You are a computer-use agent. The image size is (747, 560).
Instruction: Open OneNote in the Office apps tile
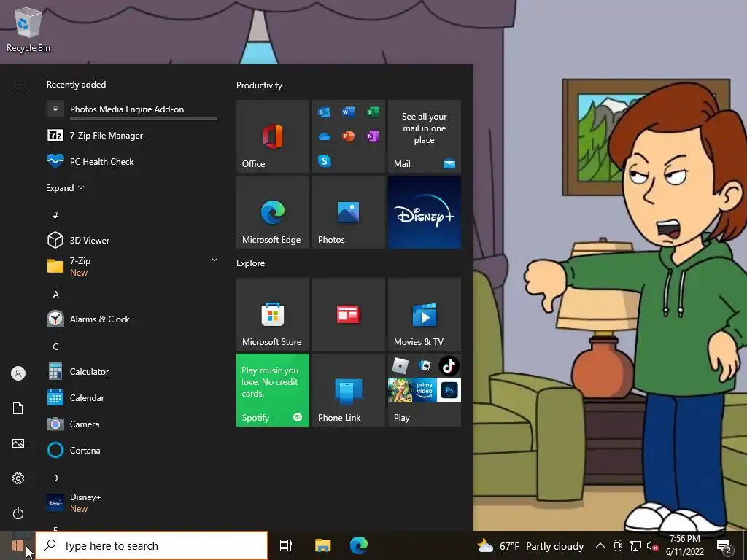tap(373, 136)
